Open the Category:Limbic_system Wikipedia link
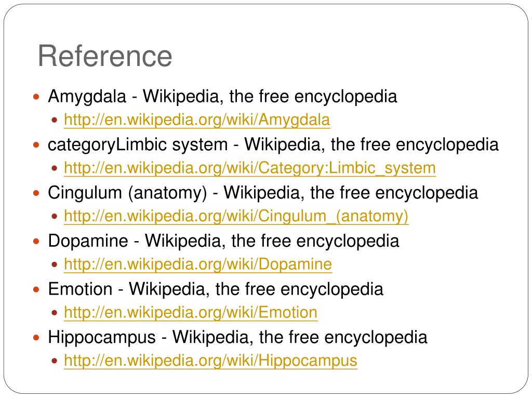532x399 pixels. pos(250,168)
